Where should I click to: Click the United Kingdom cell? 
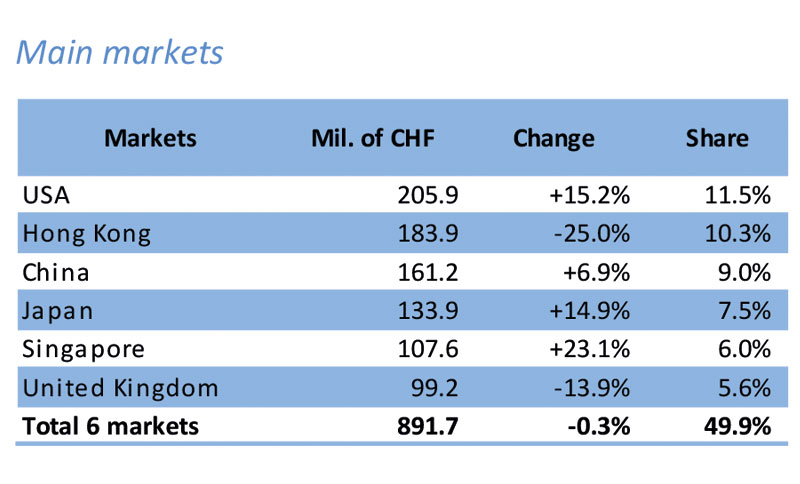pyautogui.click(x=119, y=387)
